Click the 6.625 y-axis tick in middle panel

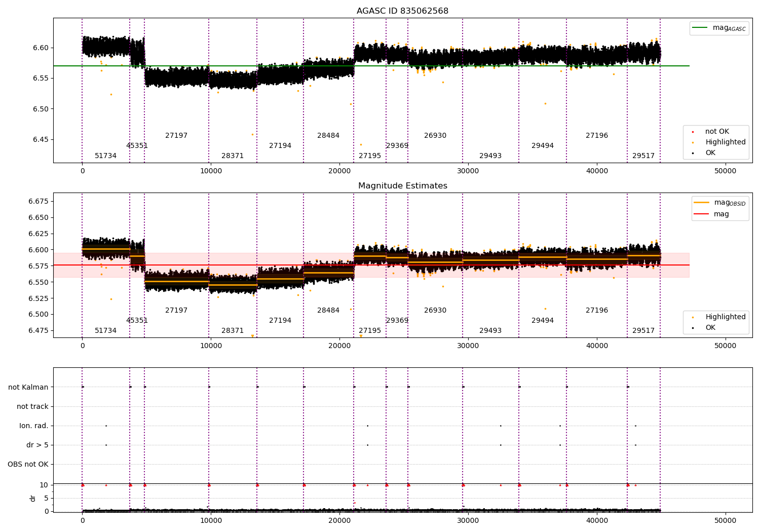click(x=39, y=234)
